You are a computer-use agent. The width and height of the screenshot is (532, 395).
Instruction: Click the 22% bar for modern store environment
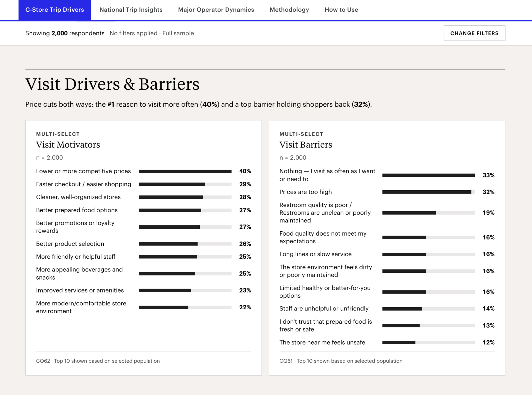(185, 307)
